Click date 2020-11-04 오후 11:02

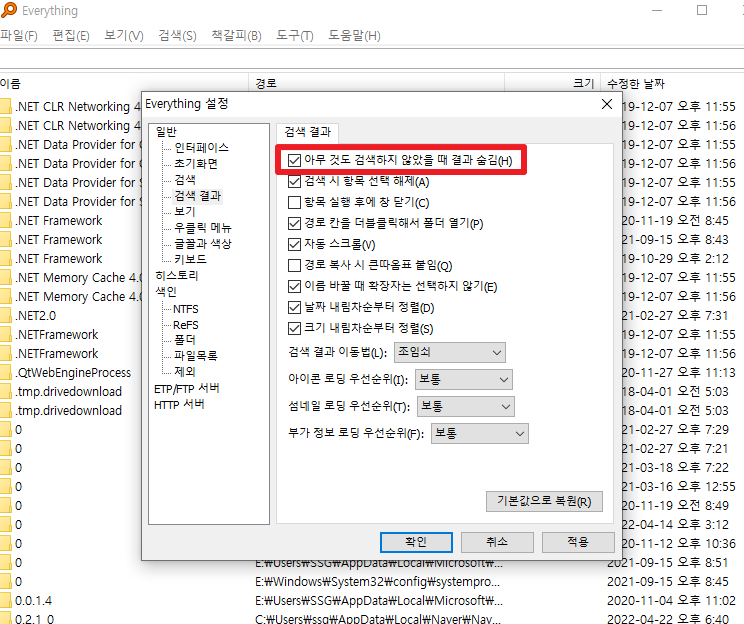(x=671, y=601)
